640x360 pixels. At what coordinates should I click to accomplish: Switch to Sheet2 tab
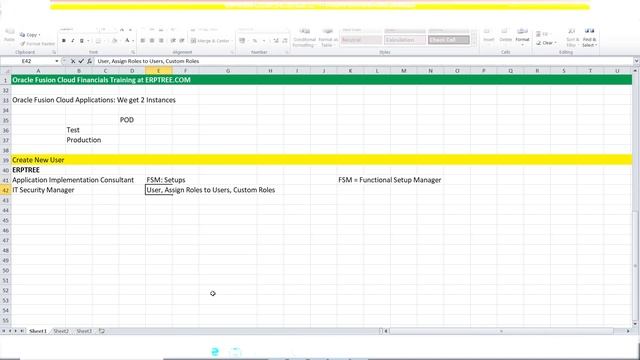(x=61, y=331)
